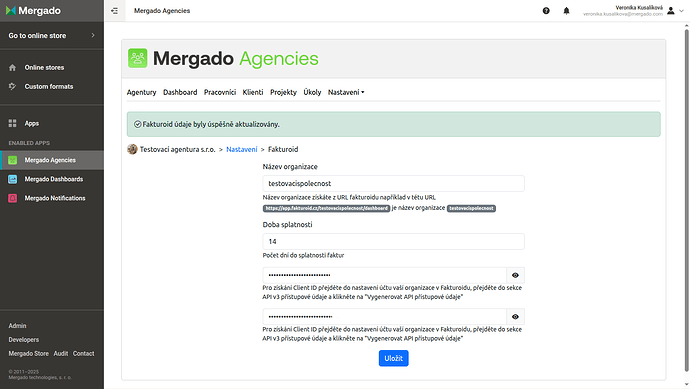Click the example fakturoid URL badge

pyautogui.click(x=327, y=208)
